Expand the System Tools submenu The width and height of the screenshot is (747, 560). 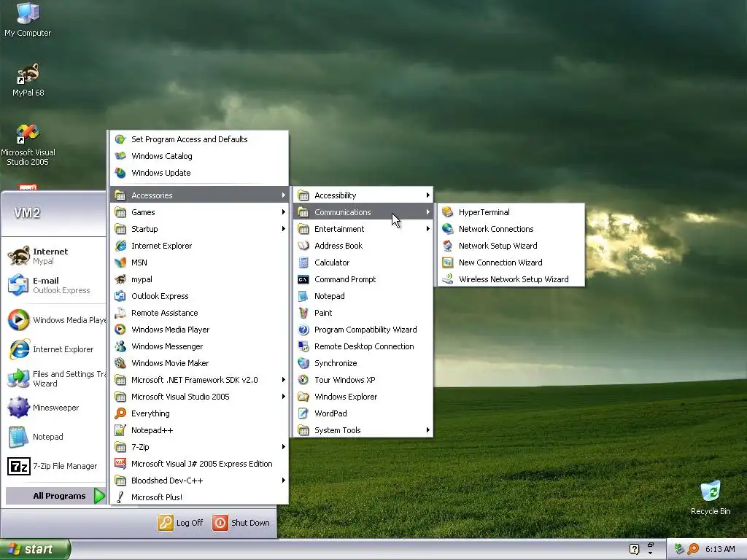(x=363, y=430)
